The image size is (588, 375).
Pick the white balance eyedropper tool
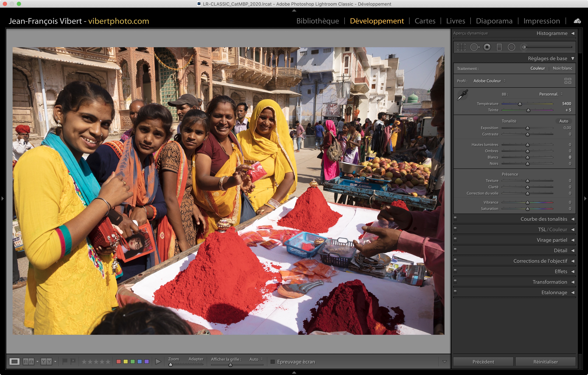[x=462, y=95]
